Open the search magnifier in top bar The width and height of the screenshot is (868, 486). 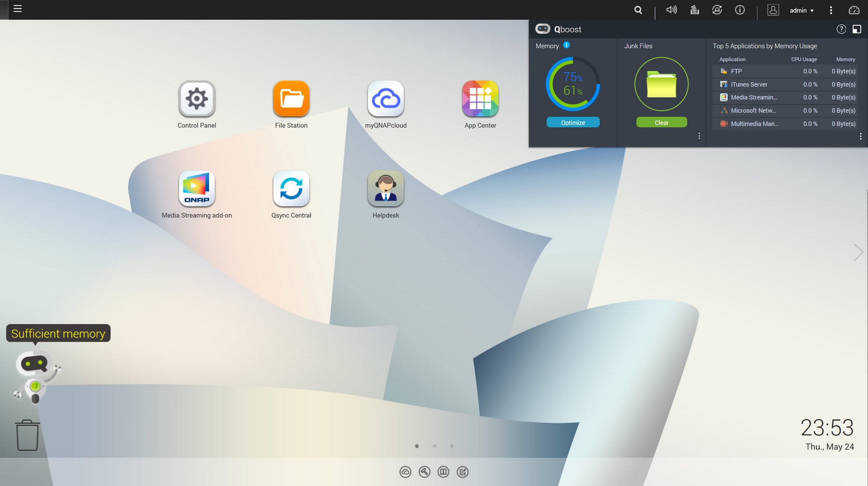pos(638,10)
